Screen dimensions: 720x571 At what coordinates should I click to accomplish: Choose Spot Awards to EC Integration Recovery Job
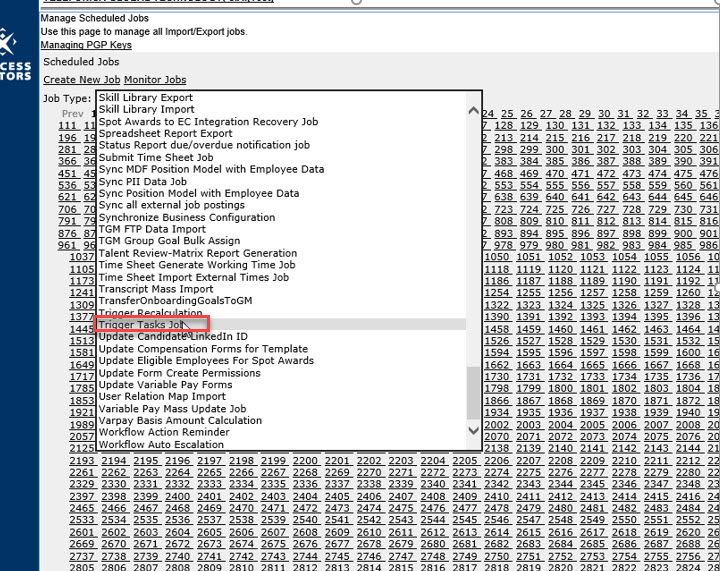pos(208,122)
